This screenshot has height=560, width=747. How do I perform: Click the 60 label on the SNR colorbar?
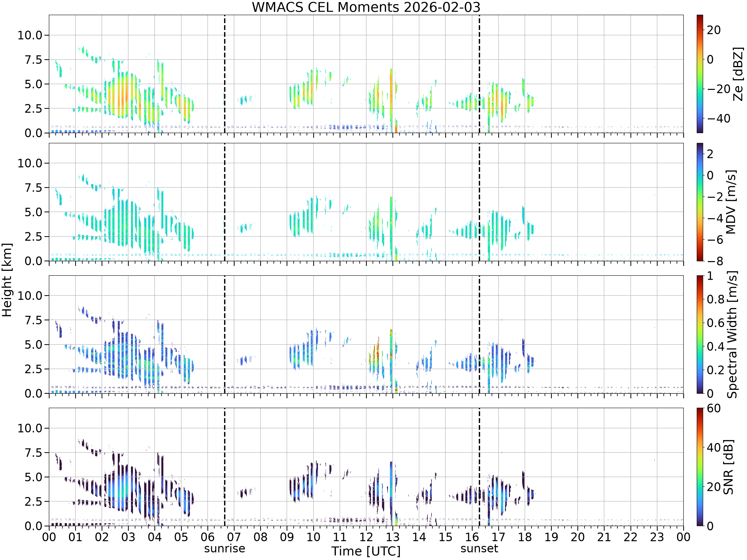coord(714,408)
